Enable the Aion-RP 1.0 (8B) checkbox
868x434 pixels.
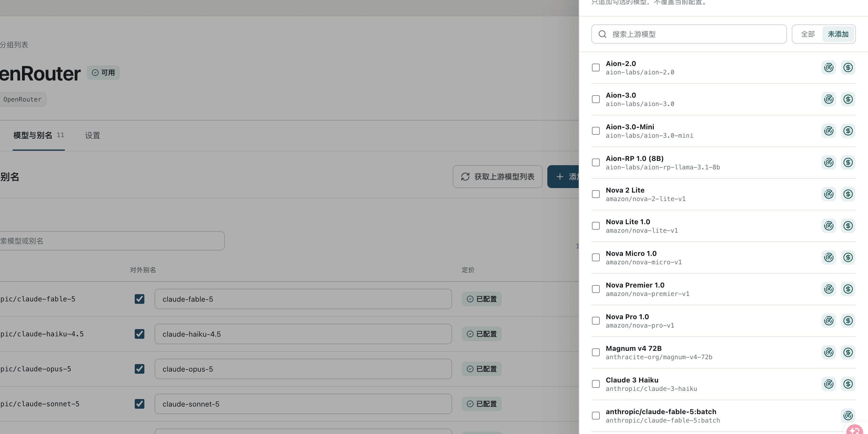pos(596,162)
